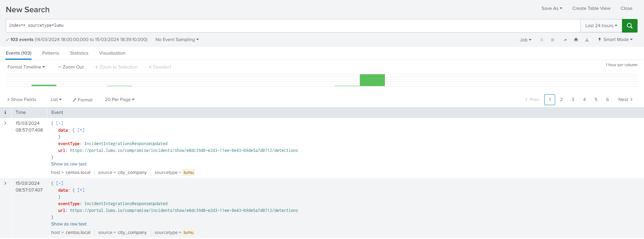This screenshot has height=239, width=644.
Task: Click Create Table View
Action: (x=591, y=8)
